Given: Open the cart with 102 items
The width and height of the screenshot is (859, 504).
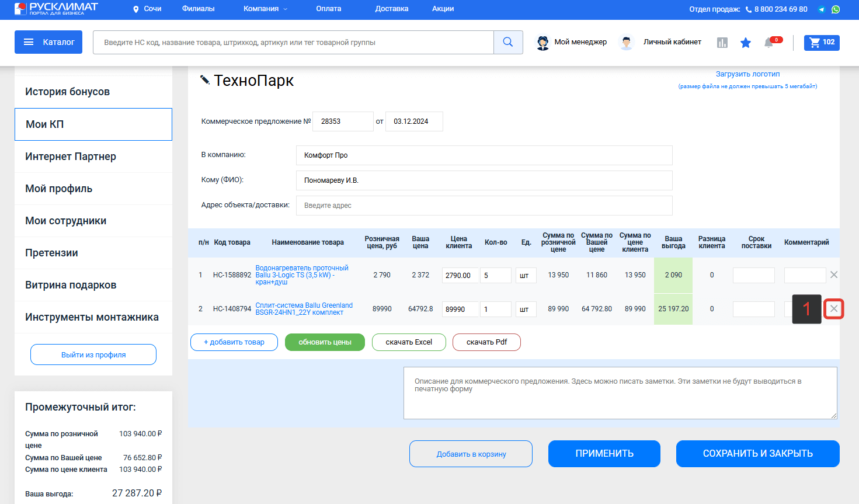Looking at the screenshot, I should (x=822, y=43).
